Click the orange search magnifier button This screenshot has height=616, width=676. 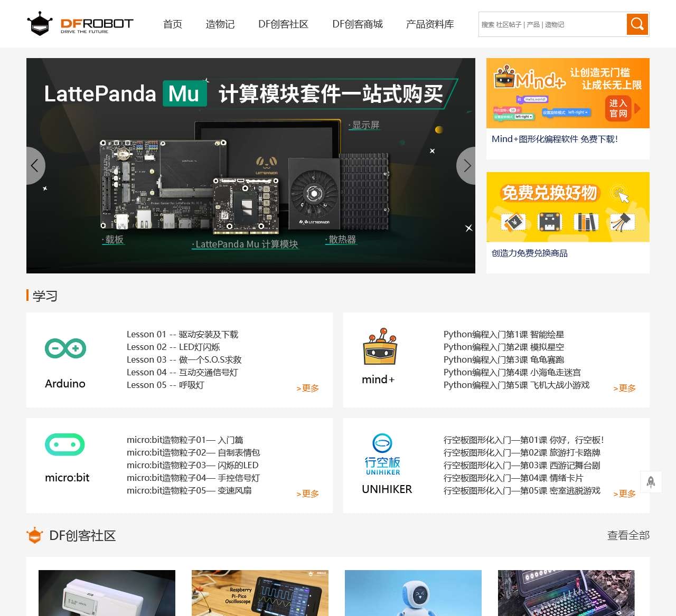[637, 24]
